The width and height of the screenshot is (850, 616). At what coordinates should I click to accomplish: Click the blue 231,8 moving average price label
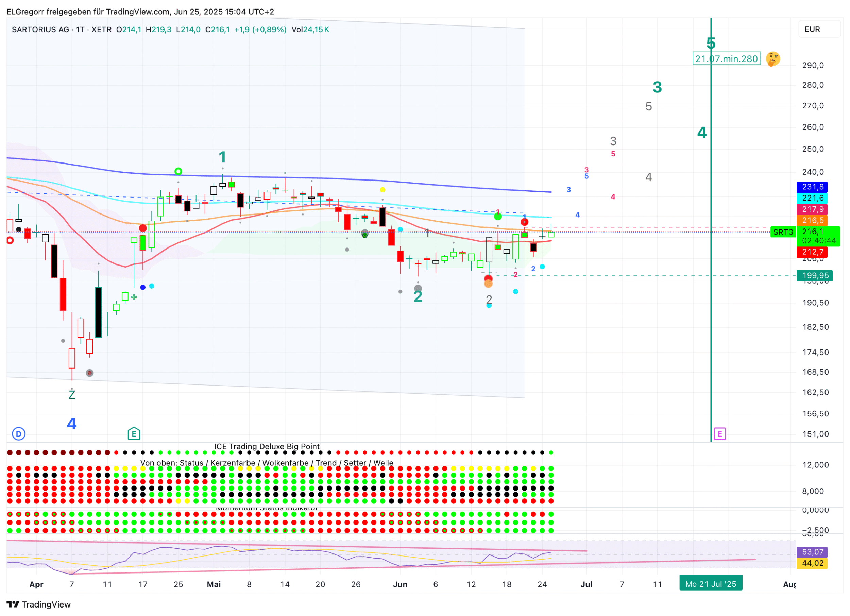812,187
